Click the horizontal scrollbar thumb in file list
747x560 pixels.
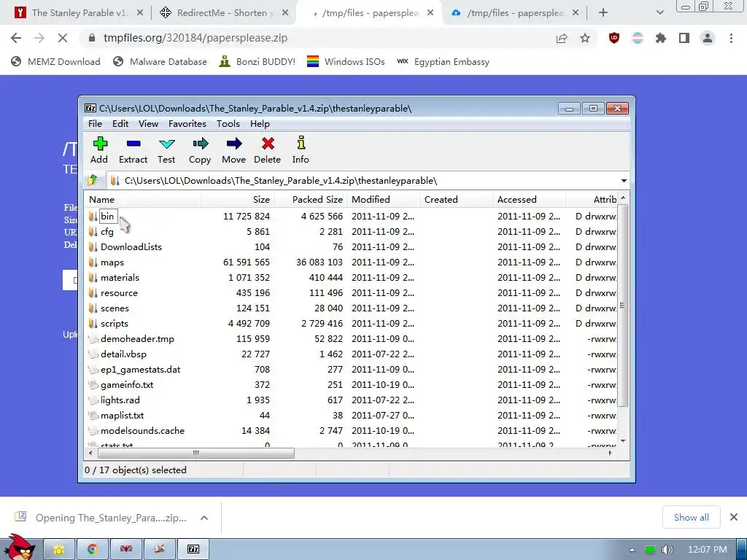tap(196, 453)
